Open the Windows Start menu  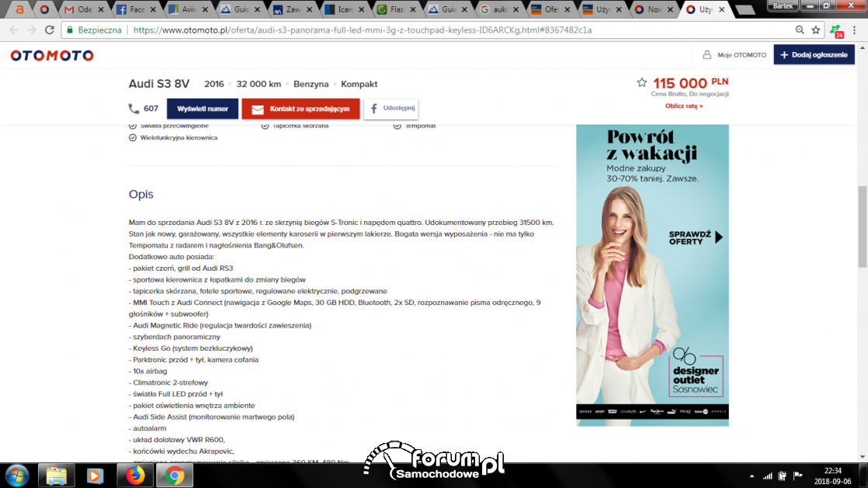tap(17, 476)
